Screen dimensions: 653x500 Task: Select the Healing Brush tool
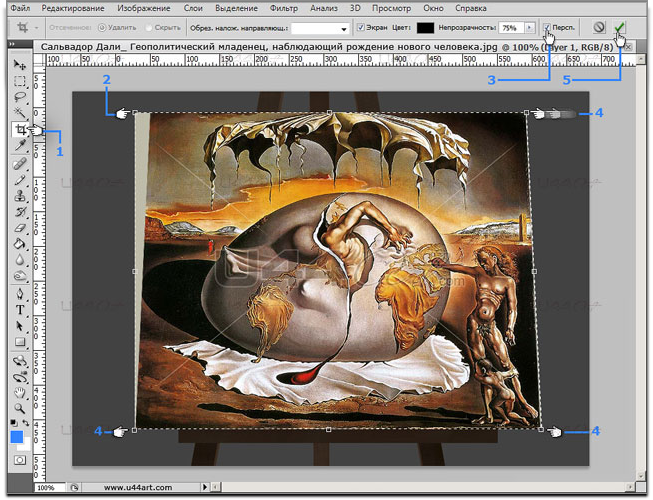[x=20, y=164]
